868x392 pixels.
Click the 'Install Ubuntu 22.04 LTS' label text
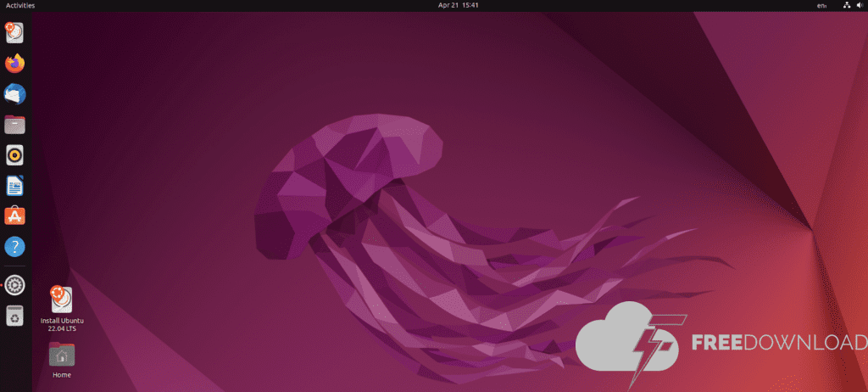(x=61, y=324)
